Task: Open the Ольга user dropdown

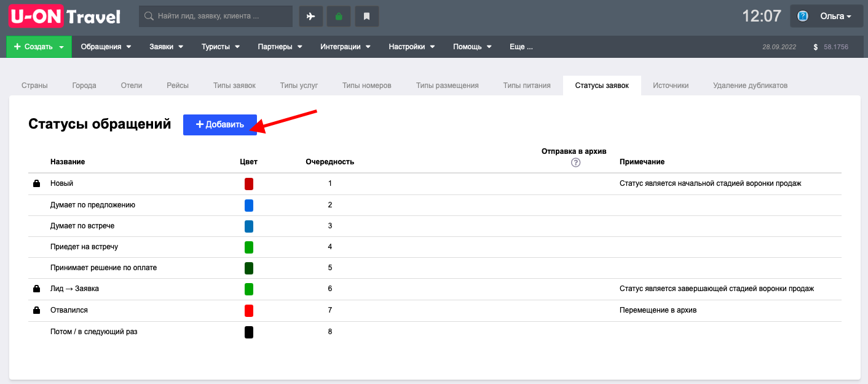Action: click(826, 17)
